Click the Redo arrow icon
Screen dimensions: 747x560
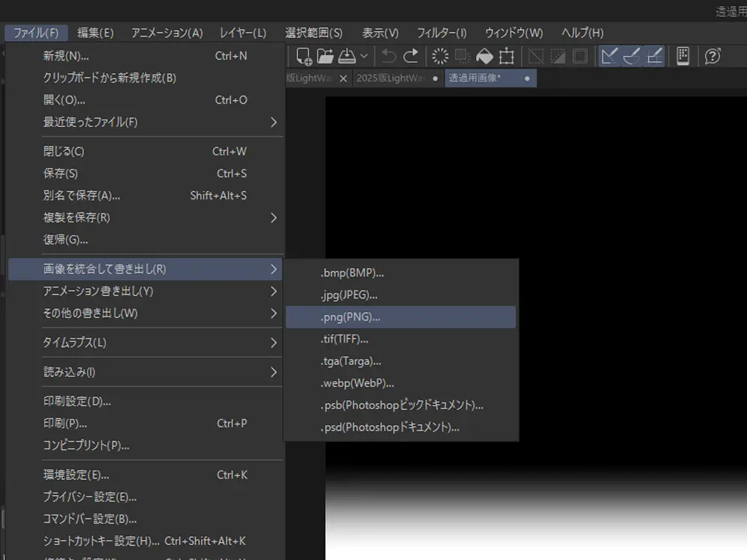pos(411,56)
